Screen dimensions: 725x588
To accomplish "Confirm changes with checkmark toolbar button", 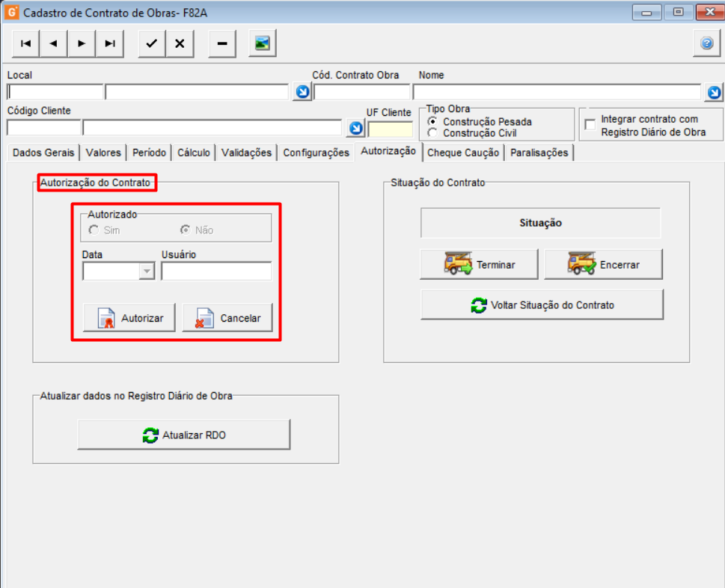I will pyautogui.click(x=152, y=43).
